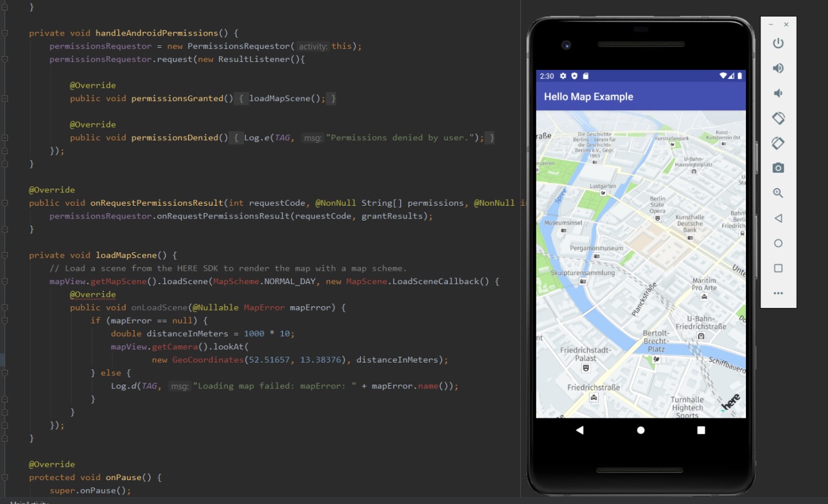Rotate the emulator right

(778, 143)
